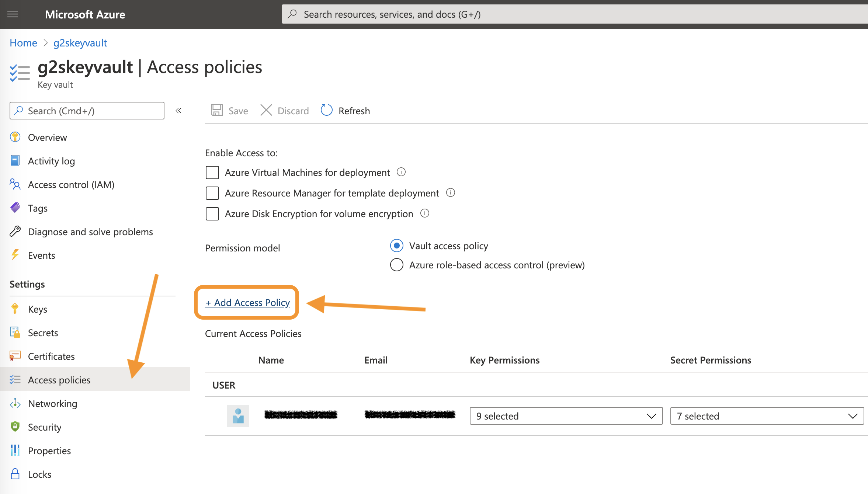Click the Overview key icon
868x494 pixels.
(x=15, y=137)
